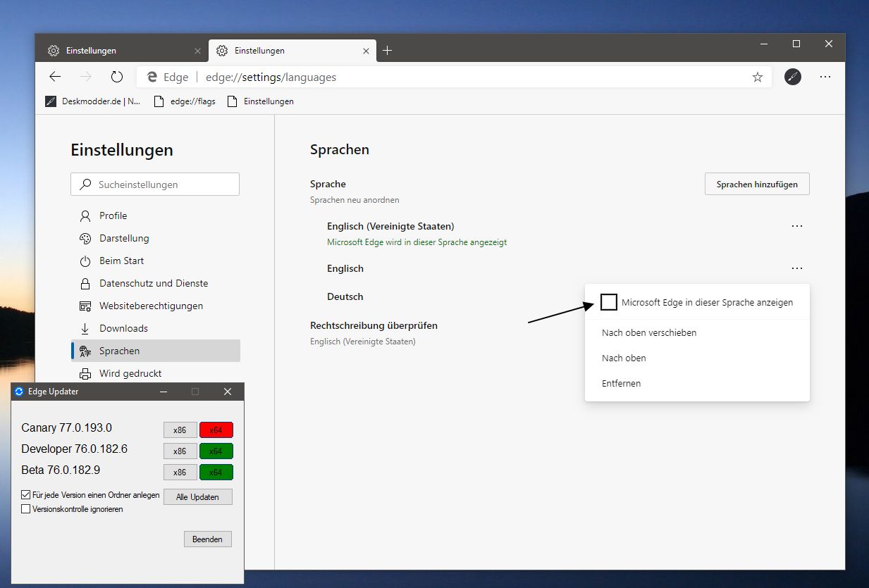This screenshot has width=869, height=588.
Task: Click the green Beta x64 button in Edge Updater
Action: 216,472
